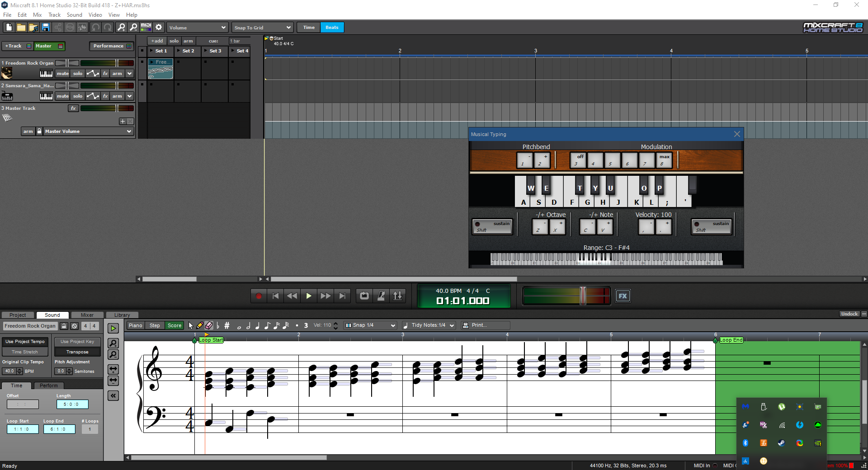Screen dimensions: 868x470
Task: Arm the Freedom Rock Organ track
Action: click(117, 74)
